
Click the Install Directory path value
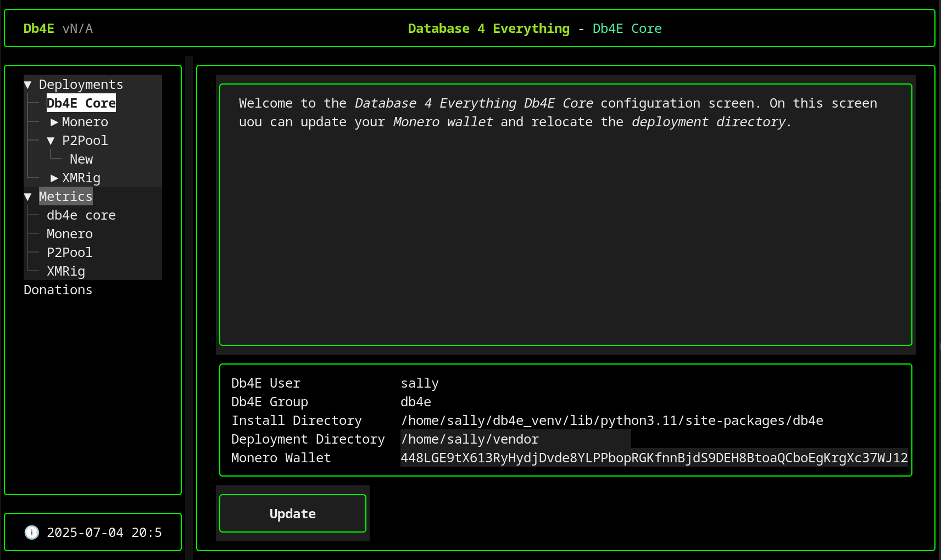[x=612, y=421]
